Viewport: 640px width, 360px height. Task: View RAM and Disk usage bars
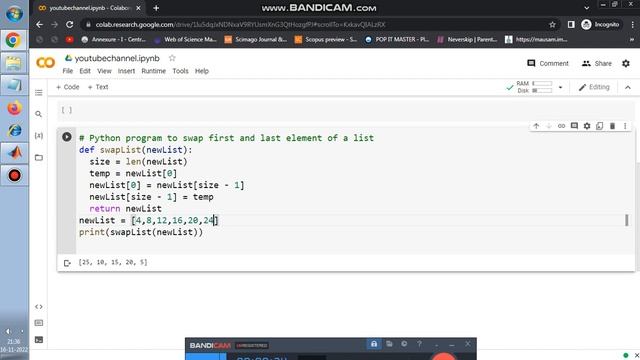tap(535, 87)
